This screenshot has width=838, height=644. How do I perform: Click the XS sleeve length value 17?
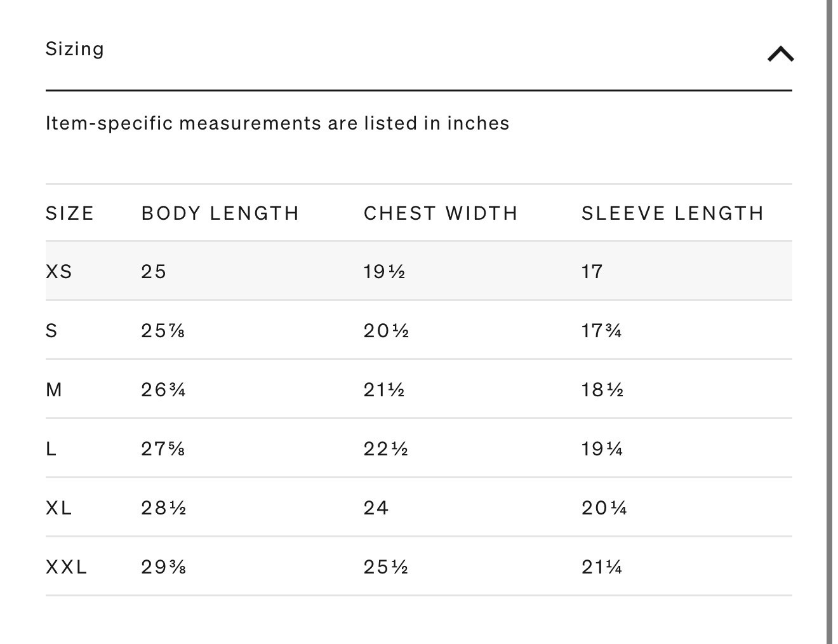(592, 272)
